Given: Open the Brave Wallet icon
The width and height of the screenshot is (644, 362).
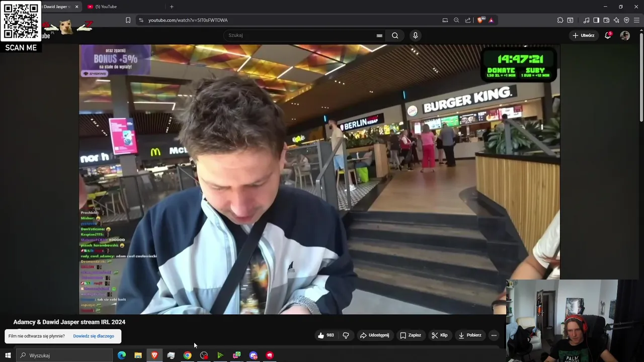Looking at the screenshot, I should point(606,20).
